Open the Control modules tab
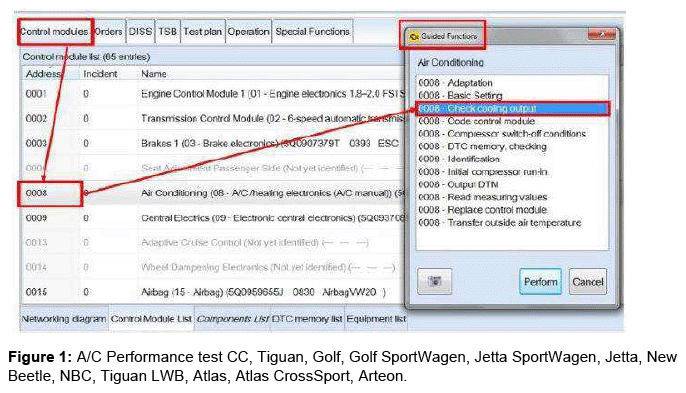Viewport: 686px width, 393px height. [55, 32]
